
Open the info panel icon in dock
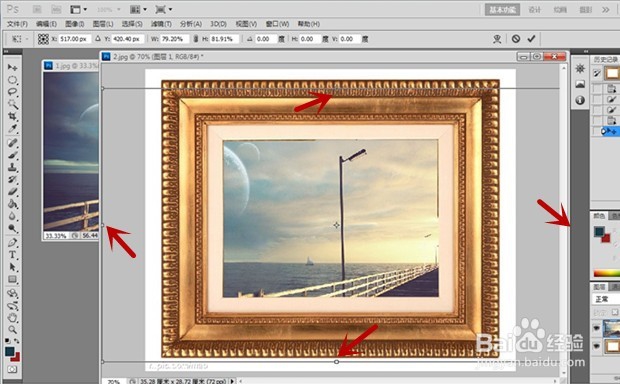click(580, 100)
